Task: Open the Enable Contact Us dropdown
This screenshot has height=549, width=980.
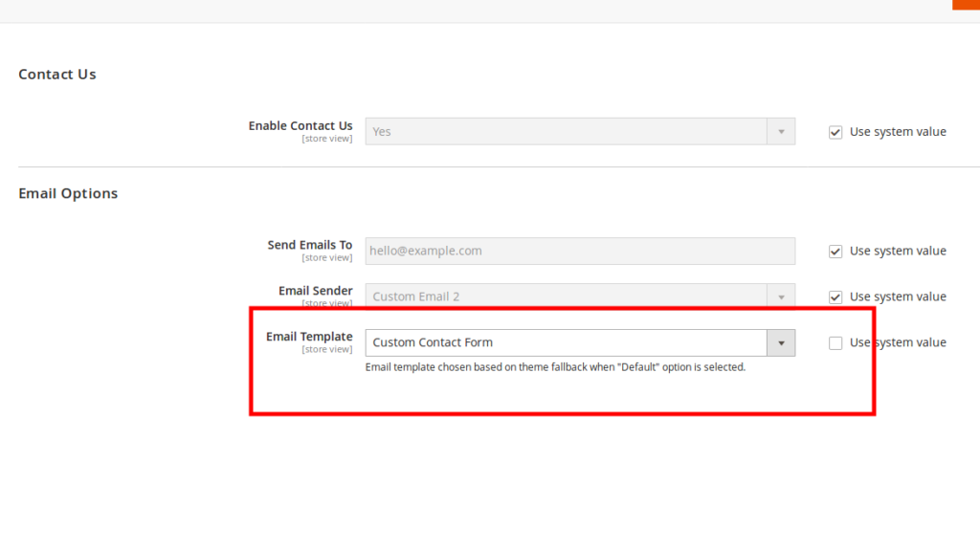Action: point(580,132)
